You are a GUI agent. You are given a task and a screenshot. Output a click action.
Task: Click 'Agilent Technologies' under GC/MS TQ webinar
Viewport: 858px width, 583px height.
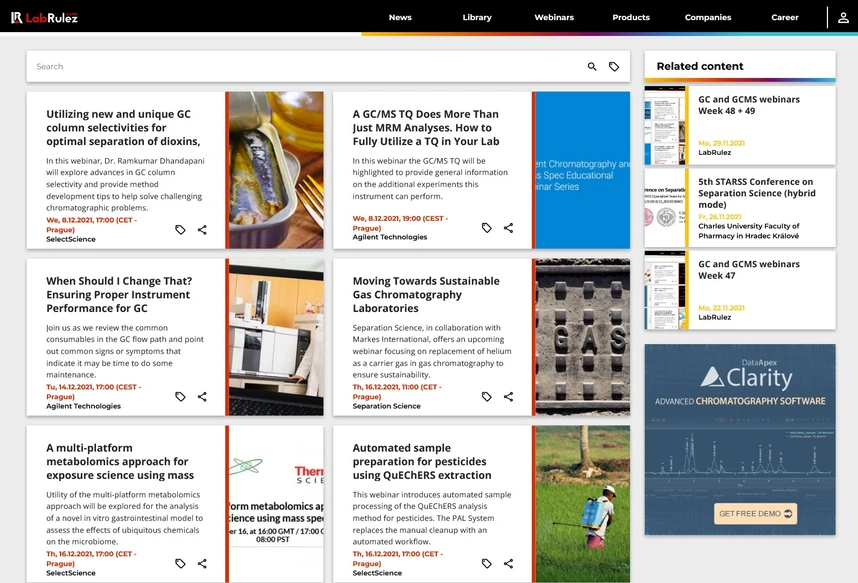pos(390,237)
